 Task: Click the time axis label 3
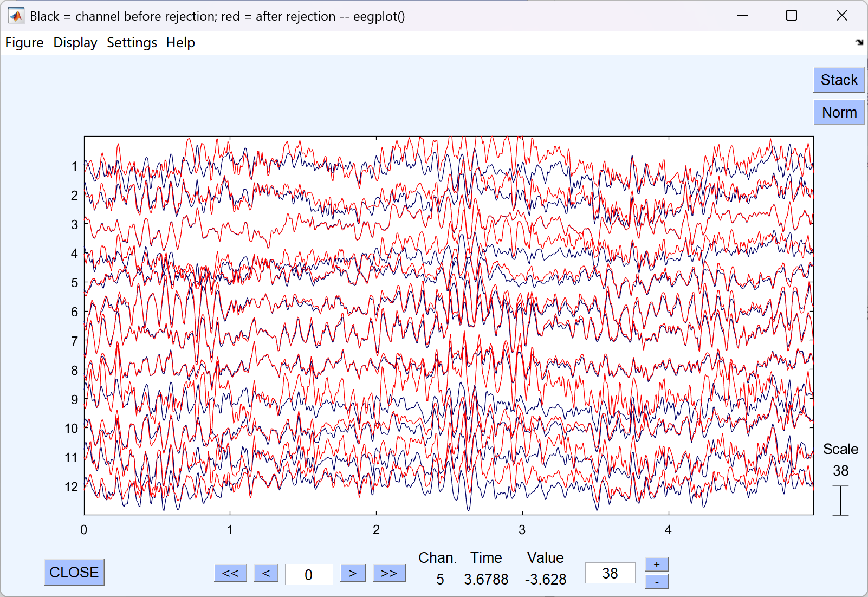[x=522, y=530]
